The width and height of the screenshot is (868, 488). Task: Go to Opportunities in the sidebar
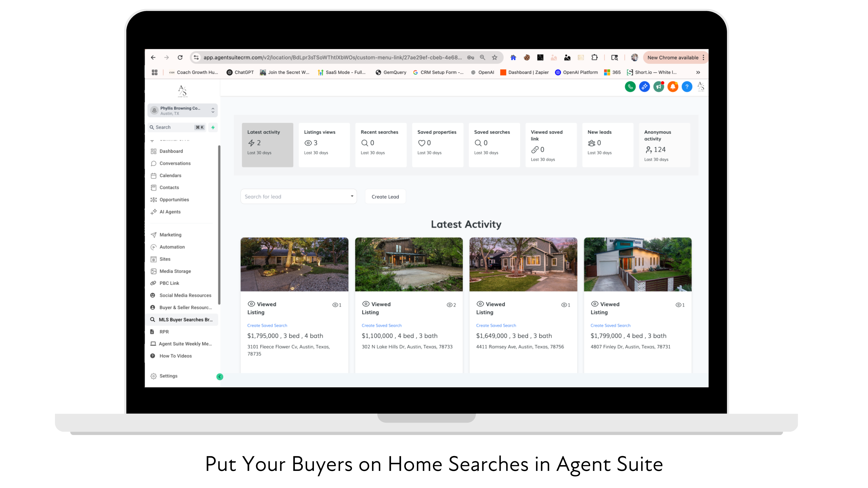coord(174,200)
